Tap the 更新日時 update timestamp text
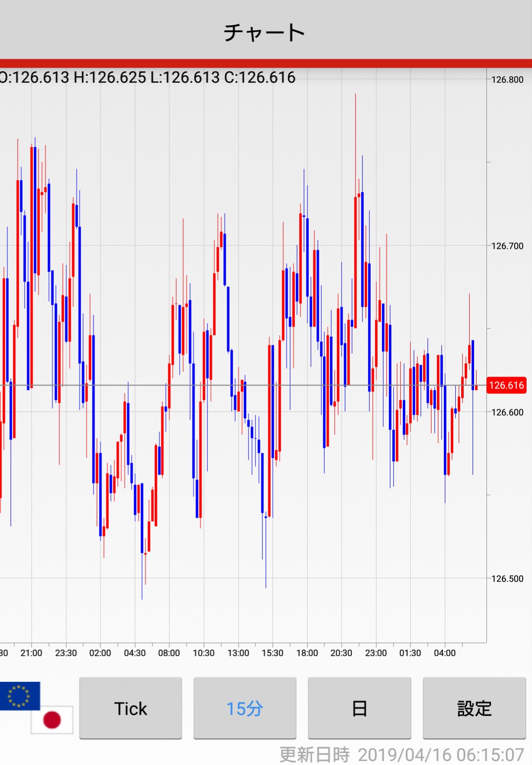The image size is (532, 765). (401, 755)
